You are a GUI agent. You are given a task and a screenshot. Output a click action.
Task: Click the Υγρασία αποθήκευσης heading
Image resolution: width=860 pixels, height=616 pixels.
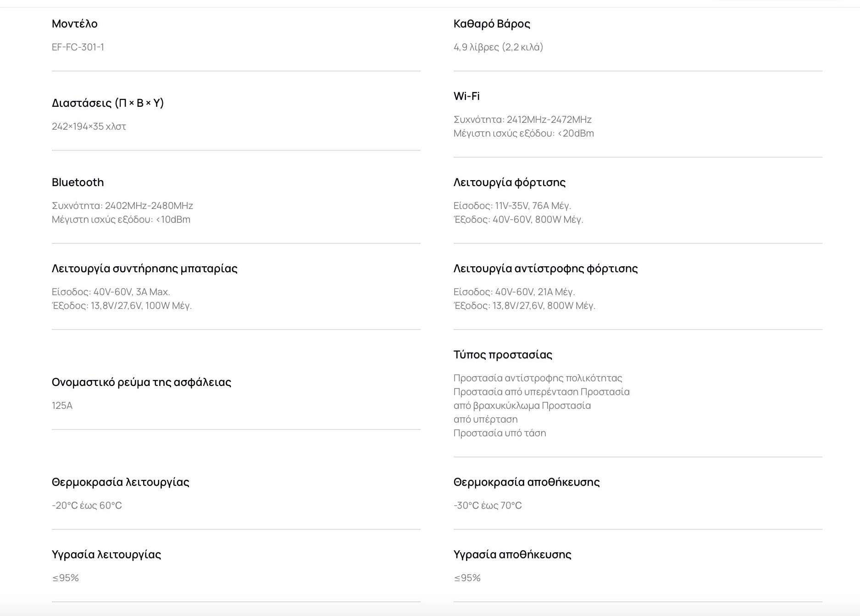[x=512, y=555]
